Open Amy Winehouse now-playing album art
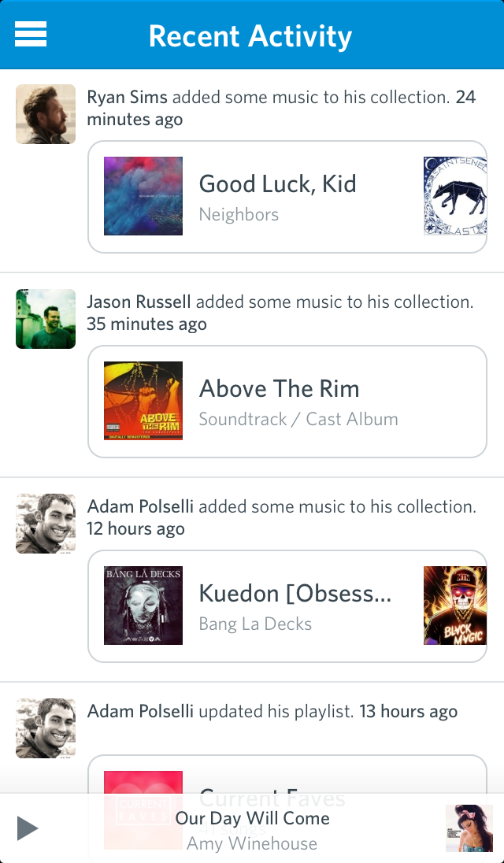Screen dimensions: 504x863 tap(469, 828)
